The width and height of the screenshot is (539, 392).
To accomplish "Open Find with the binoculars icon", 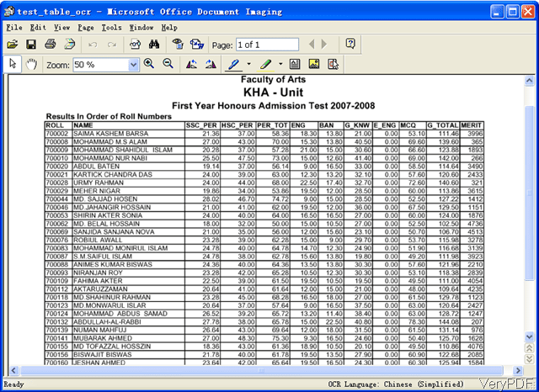I will tap(154, 45).
